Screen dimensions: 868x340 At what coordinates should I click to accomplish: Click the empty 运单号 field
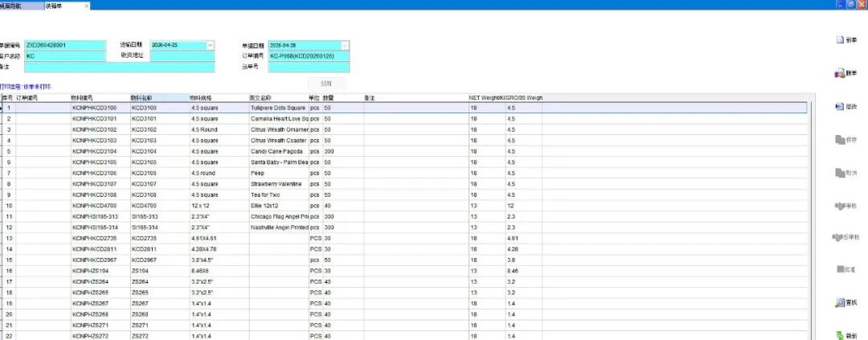click(x=309, y=67)
